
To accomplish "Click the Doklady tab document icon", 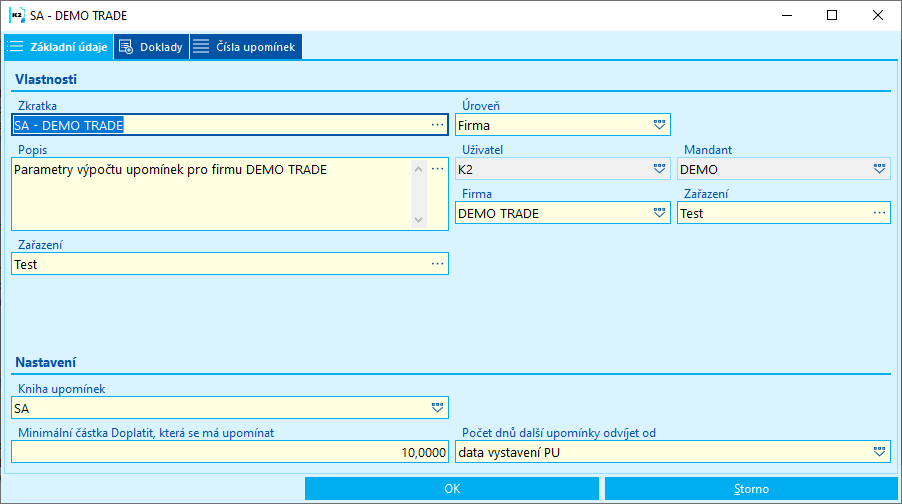I will coord(126,47).
